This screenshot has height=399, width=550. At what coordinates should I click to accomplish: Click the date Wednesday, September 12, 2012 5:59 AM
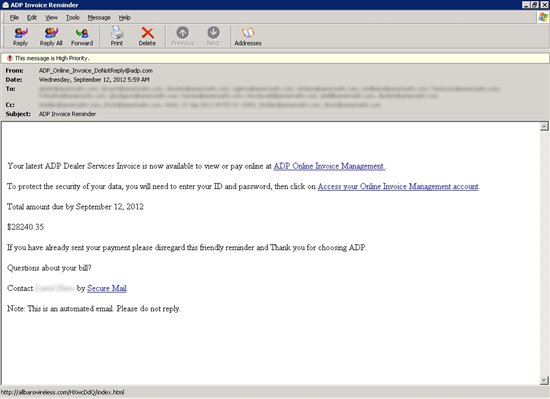[x=94, y=80]
